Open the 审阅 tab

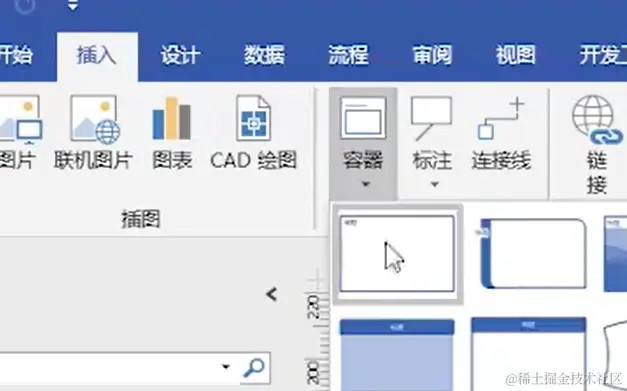(432, 55)
